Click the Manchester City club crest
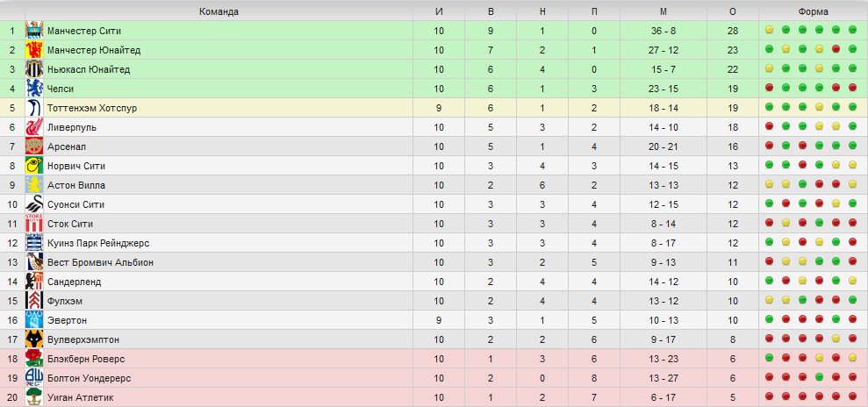 pyautogui.click(x=33, y=31)
